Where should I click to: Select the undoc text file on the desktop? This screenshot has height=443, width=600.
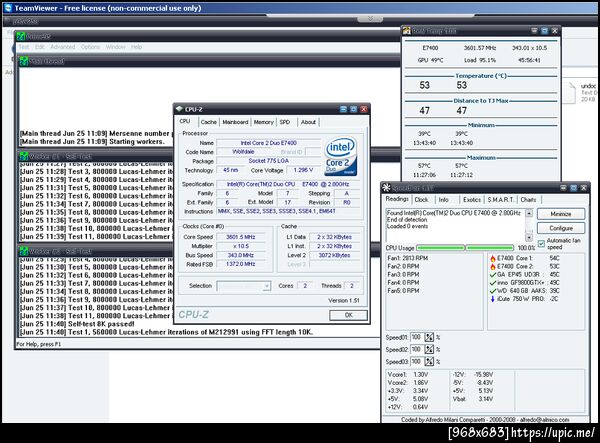tap(582, 92)
